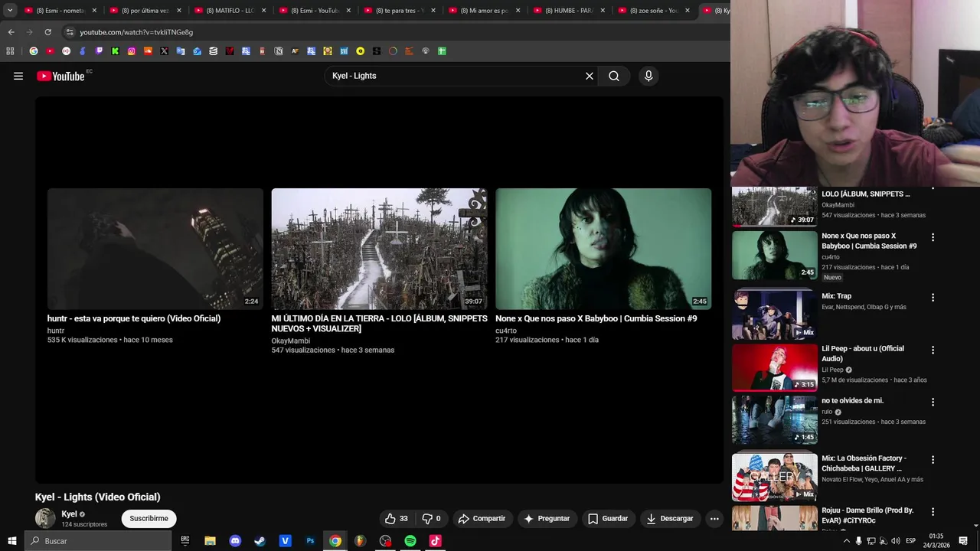
Task: Click the Windows Start button
Action: click(11, 541)
